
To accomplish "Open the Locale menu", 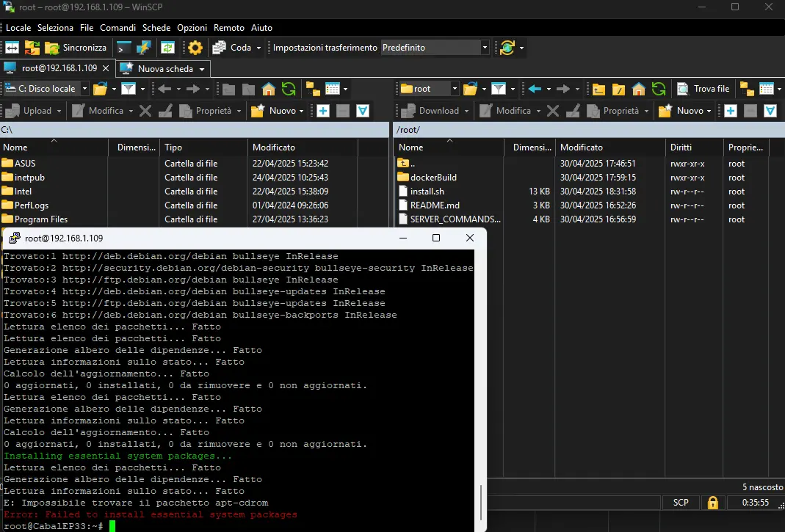I will (18, 28).
